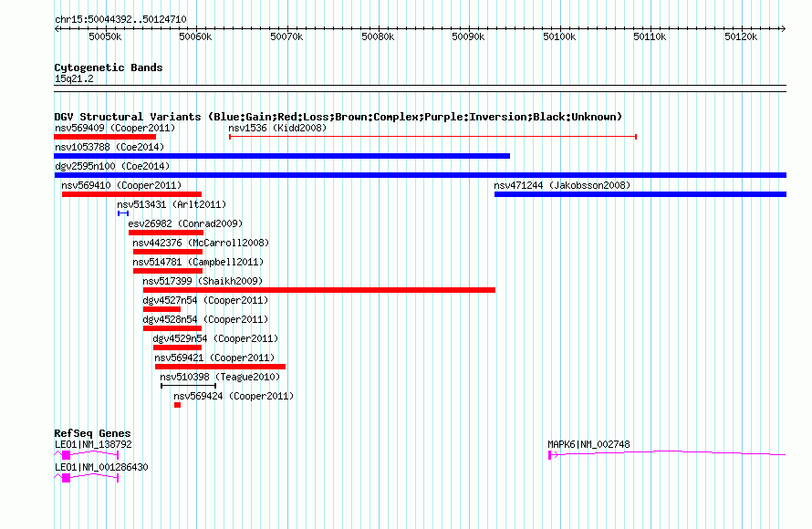Click the nsv1053788 (Coe2014) blue bar
The image size is (812, 529).
(282, 156)
